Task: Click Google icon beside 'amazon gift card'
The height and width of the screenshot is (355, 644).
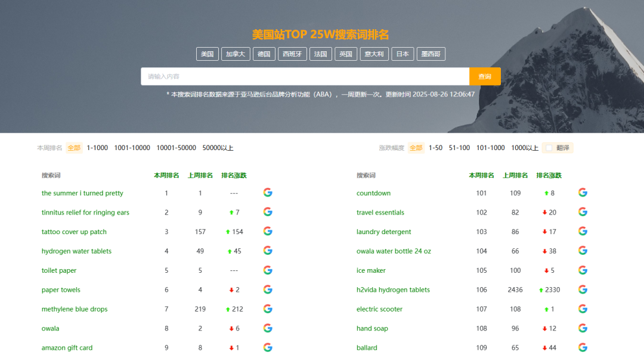Action: pyautogui.click(x=268, y=347)
